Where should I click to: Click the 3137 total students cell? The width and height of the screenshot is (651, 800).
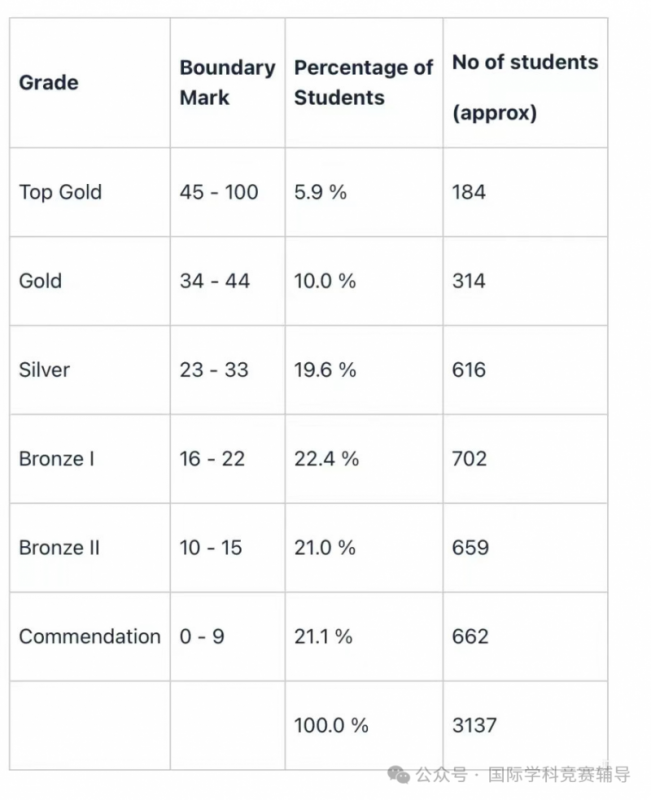click(x=525, y=726)
